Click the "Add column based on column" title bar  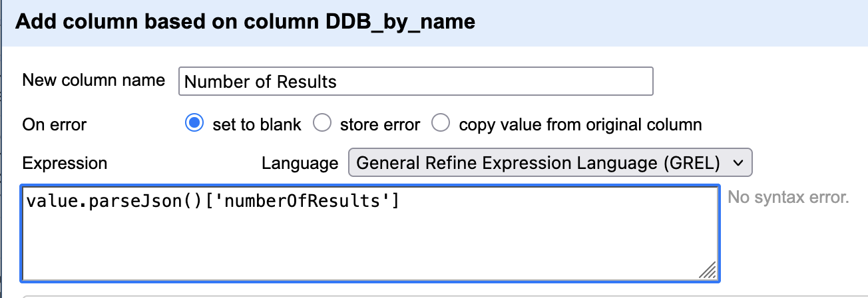[245, 22]
